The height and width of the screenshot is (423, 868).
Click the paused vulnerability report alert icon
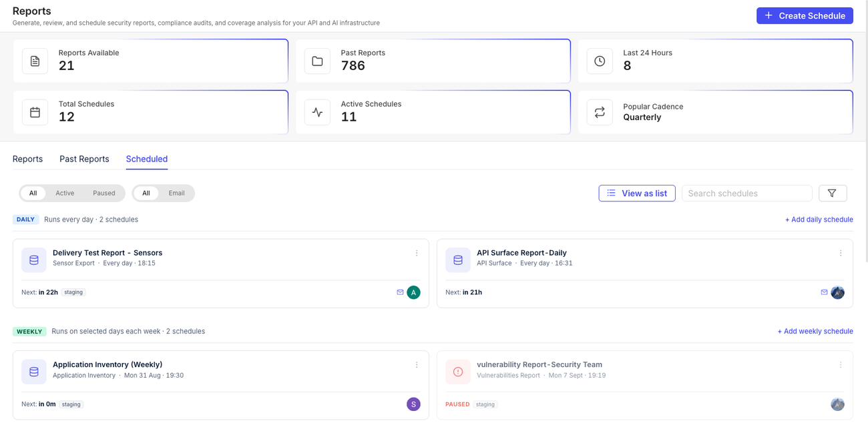coord(458,372)
